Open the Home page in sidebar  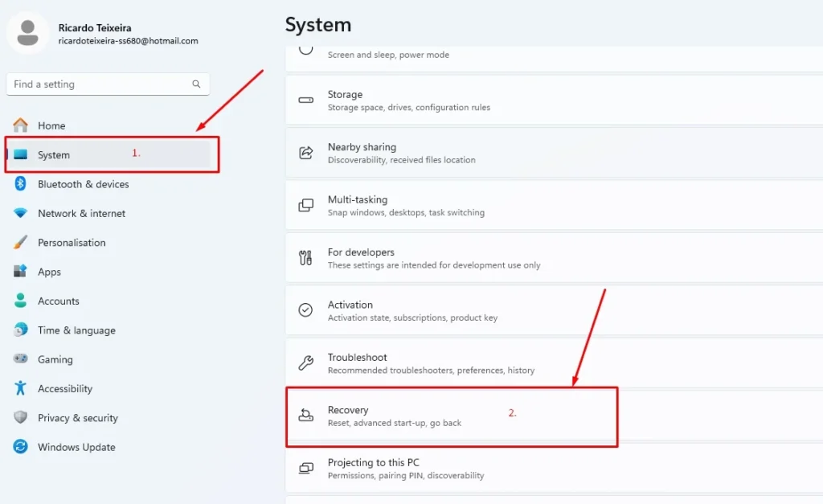[51, 125]
